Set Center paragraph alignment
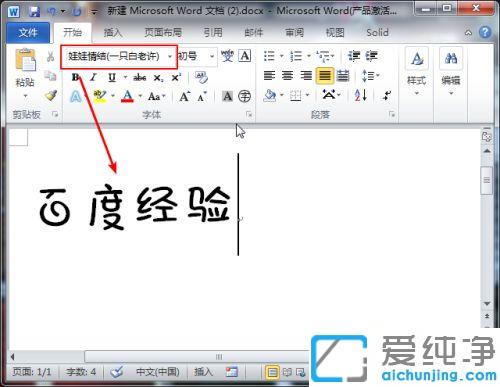500x387 pixels. click(287, 76)
